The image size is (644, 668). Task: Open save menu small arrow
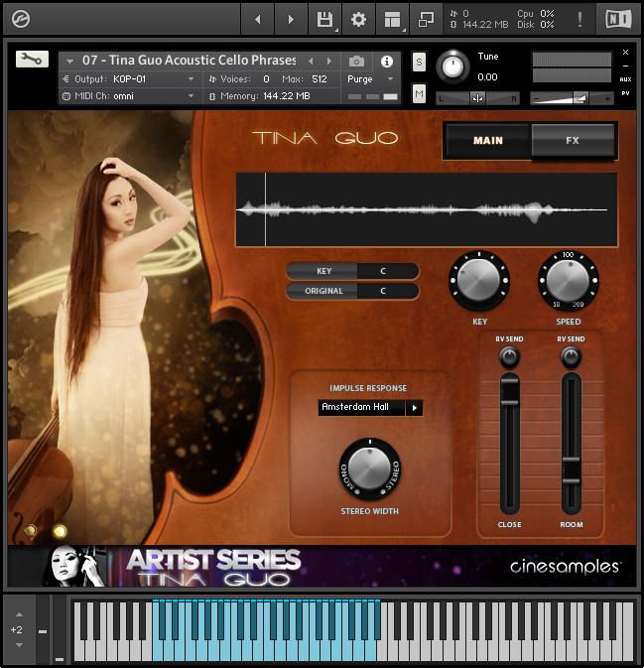click(x=336, y=30)
